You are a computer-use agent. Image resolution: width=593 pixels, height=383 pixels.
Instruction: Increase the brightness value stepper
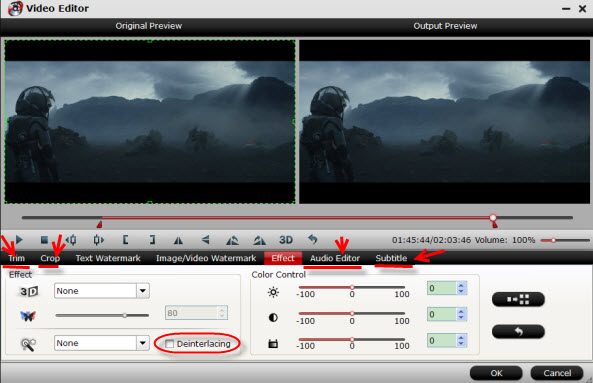pos(461,285)
